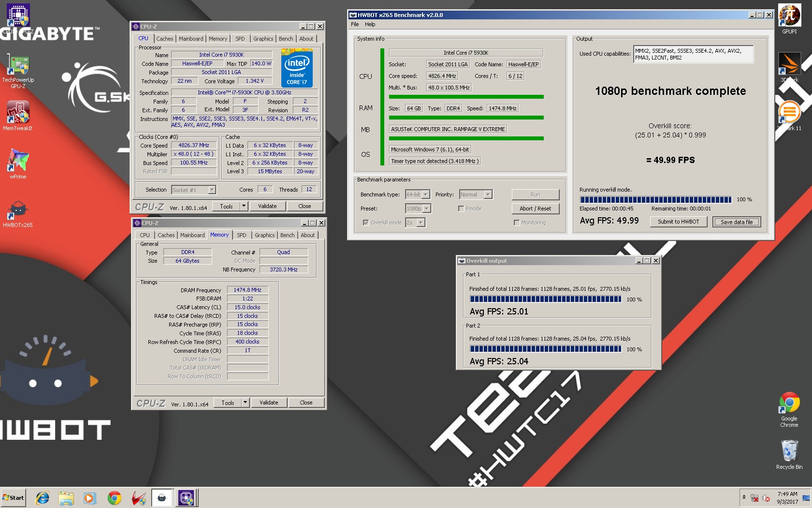
Task: Click the taskbar clock showing 7:49 AM
Action: click(x=787, y=498)
